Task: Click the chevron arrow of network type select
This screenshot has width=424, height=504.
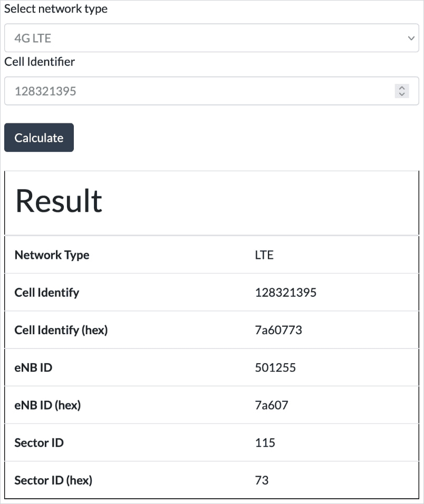Action: (x=411, y=38)
